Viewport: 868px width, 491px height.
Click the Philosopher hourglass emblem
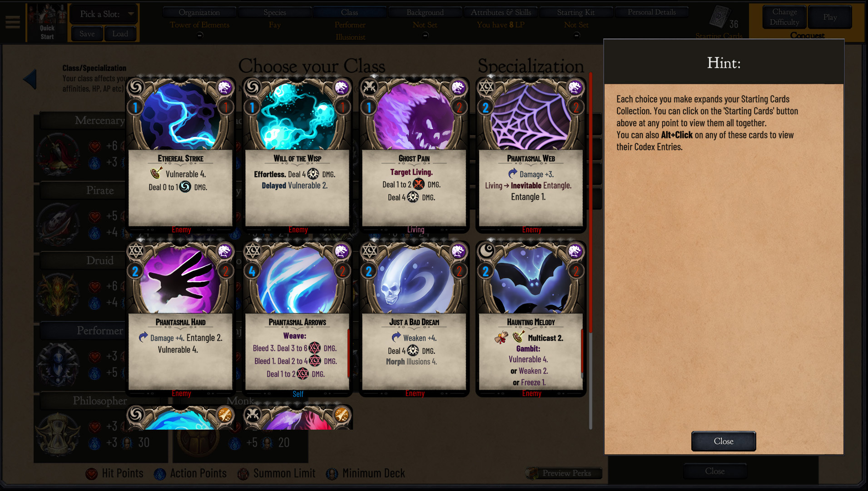click(58, 435)
